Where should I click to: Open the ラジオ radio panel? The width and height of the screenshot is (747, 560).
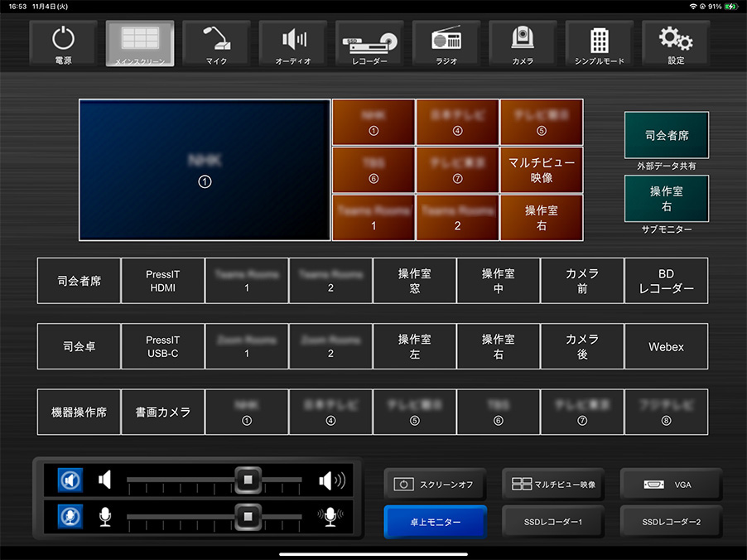coord(446,43)
